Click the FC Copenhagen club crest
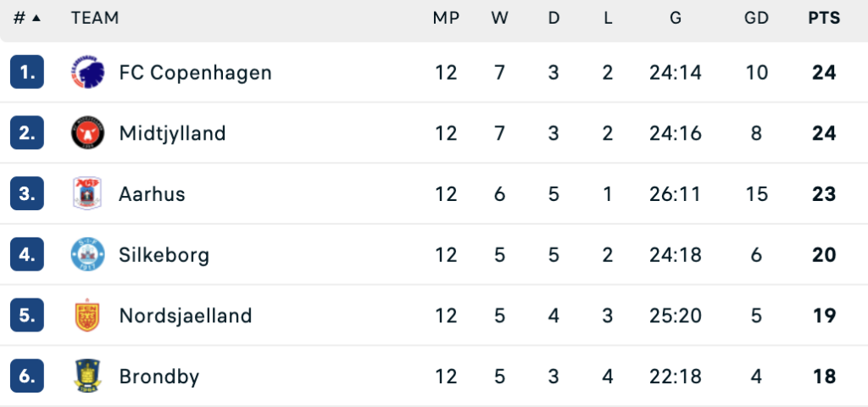 tap(87, 73)
